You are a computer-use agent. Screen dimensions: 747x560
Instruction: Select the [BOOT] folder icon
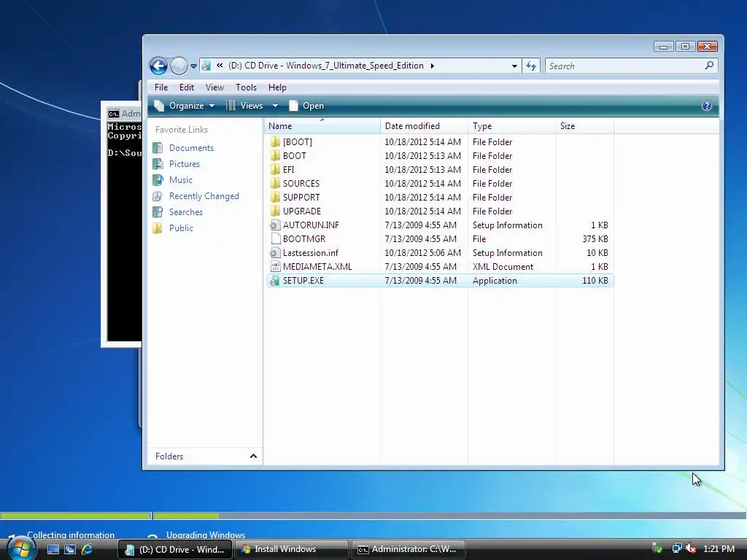pyautogui.click(x=275, y=142)
